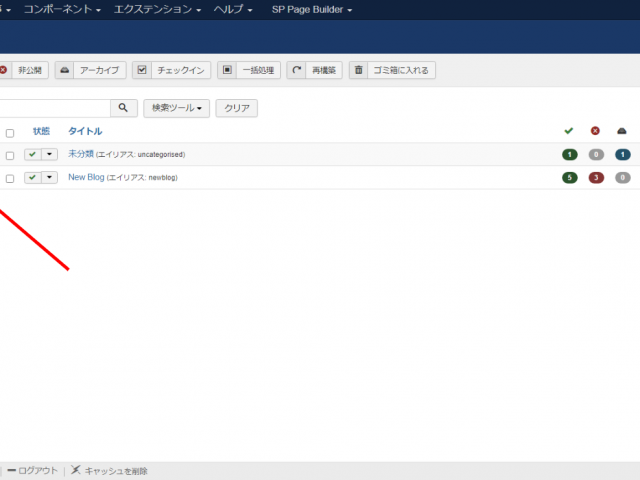Click the alias text uncategorised

(160, 155)
